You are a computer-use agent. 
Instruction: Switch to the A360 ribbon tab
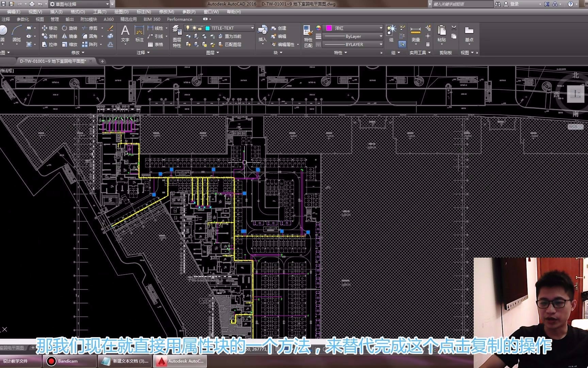(109, 19)
